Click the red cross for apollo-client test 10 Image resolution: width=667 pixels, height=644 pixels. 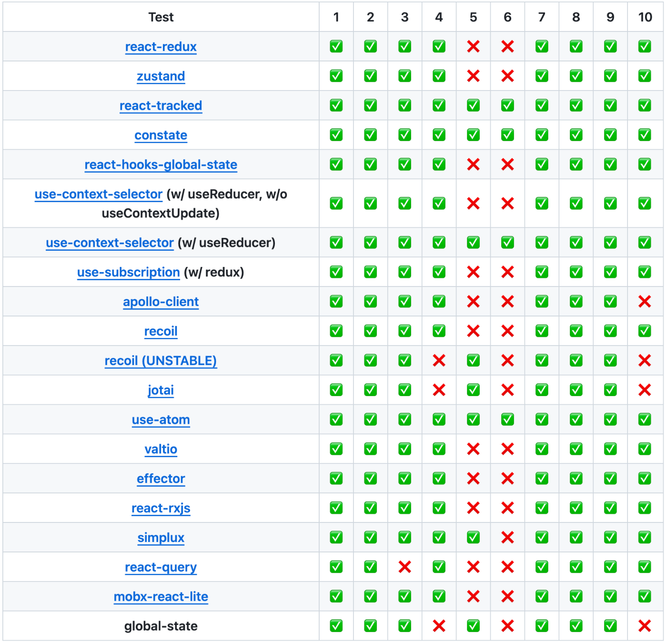click(645, 302)
